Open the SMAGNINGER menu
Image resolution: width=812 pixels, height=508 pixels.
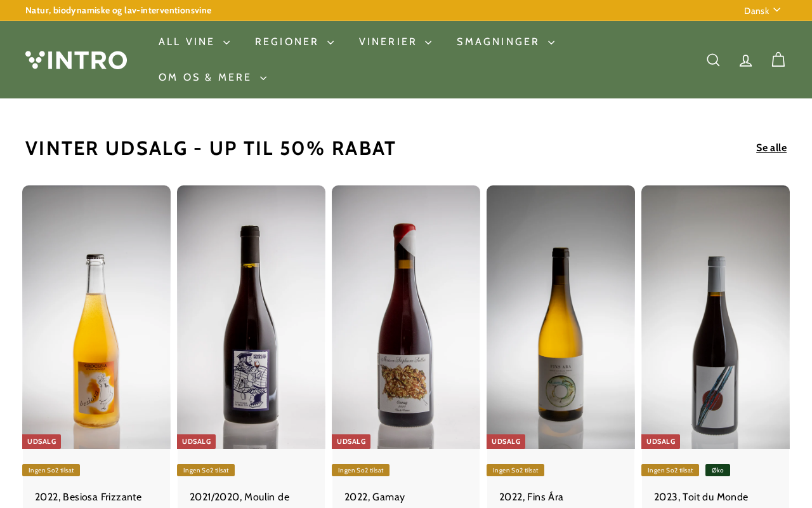coord(506,42)
